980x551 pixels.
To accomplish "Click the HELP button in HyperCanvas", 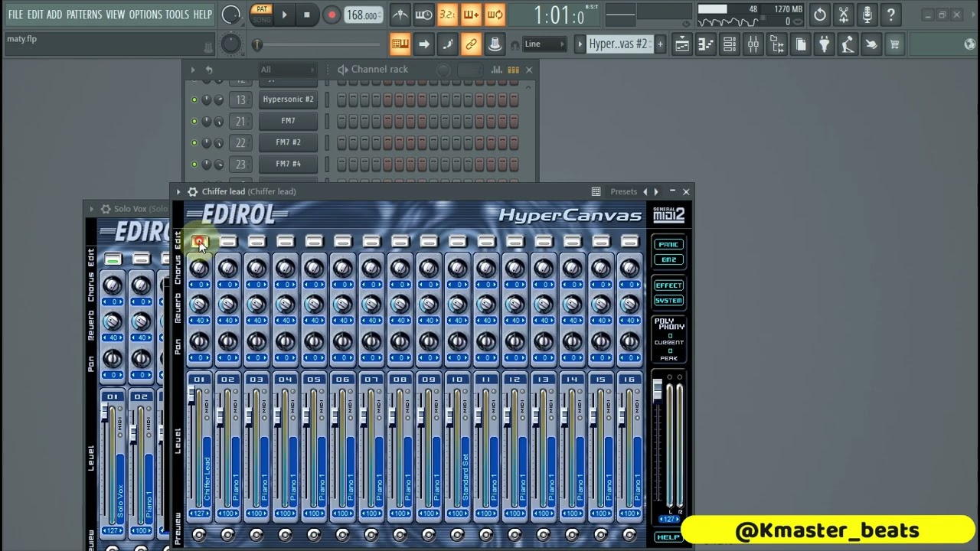I will [x=668, y=537].
